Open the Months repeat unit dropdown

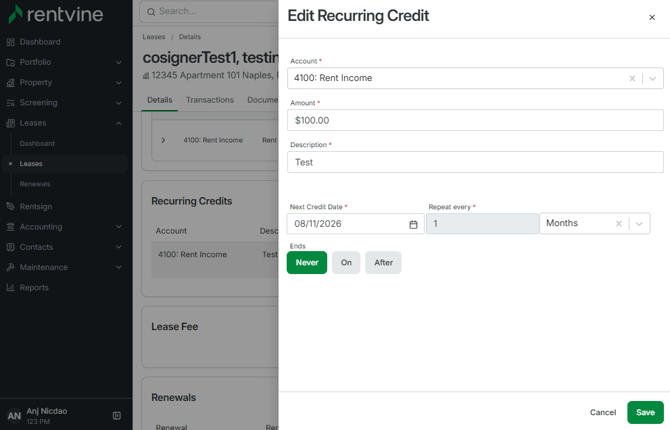click(639, 224)
